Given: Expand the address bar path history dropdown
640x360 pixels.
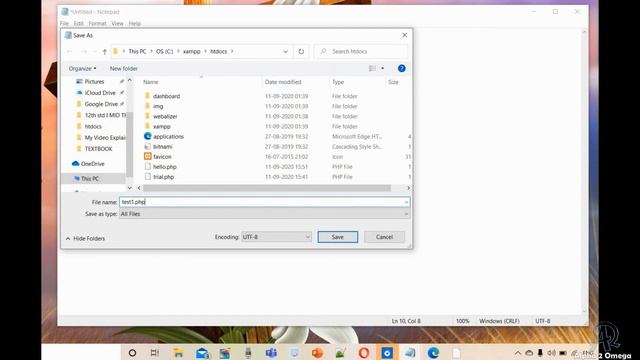Looking at the screenshot, I should tap(285, 51).
